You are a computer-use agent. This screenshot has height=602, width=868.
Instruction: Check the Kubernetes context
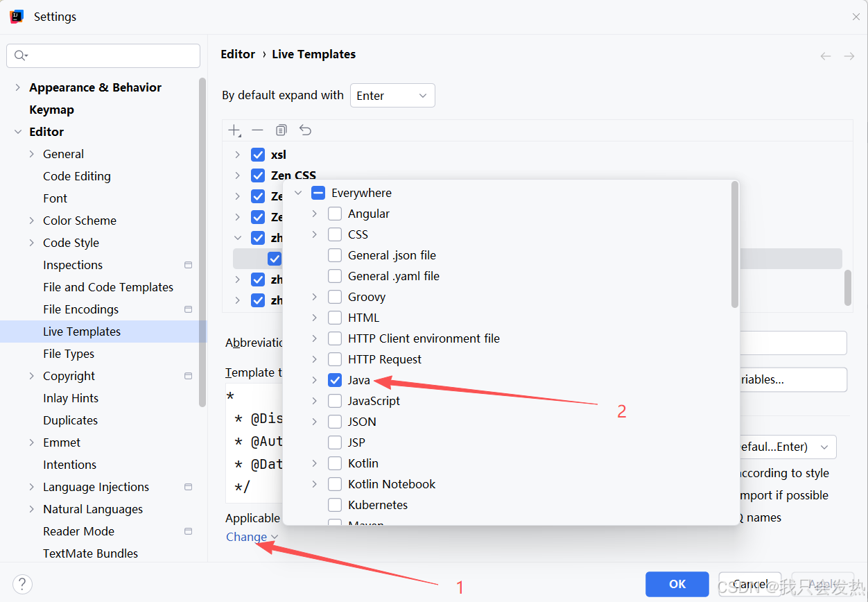tap(335, 505)
